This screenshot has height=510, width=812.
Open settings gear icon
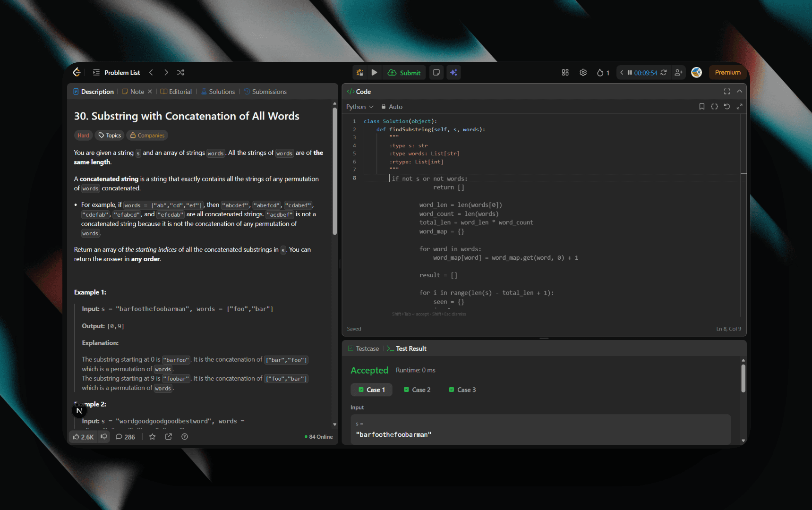click(583, 72)
